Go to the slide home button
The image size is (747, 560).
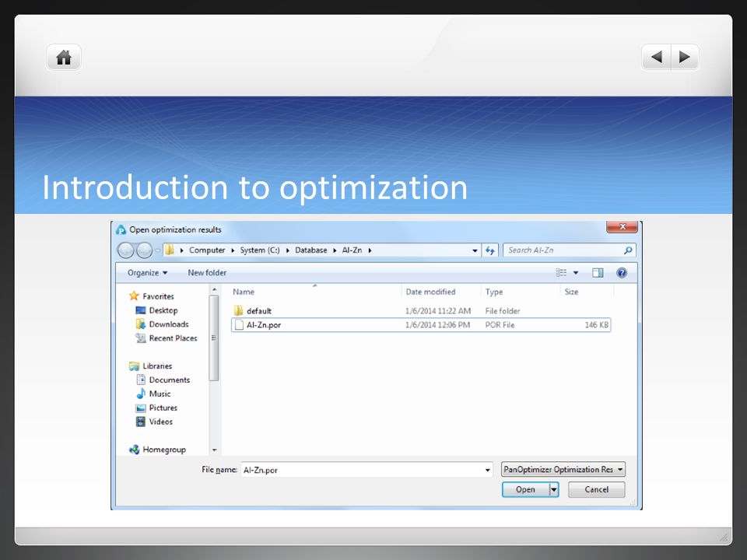pyautogui.click(x=63, y=58)
